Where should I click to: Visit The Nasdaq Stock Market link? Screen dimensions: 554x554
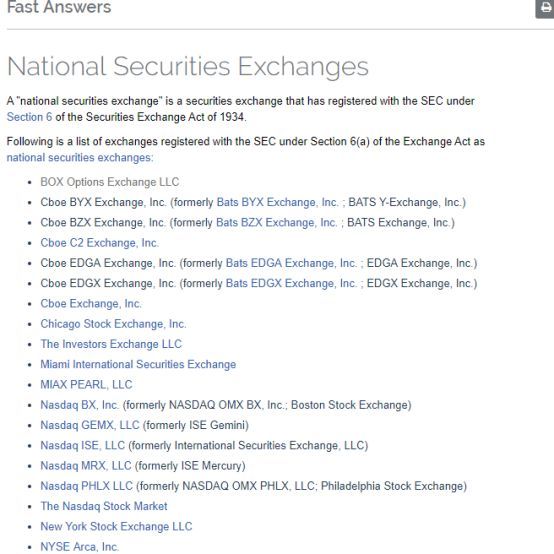tap(104, 506)
